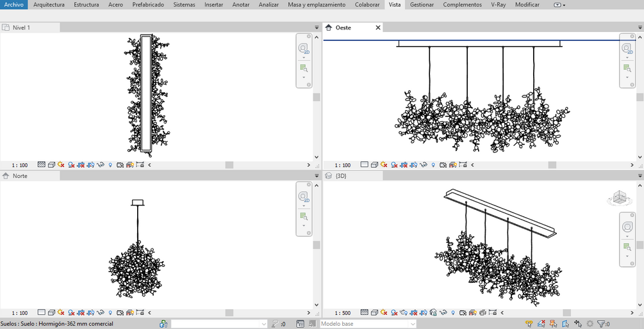
Task: Activate the Norte view tab
Action: pos(30,175)
